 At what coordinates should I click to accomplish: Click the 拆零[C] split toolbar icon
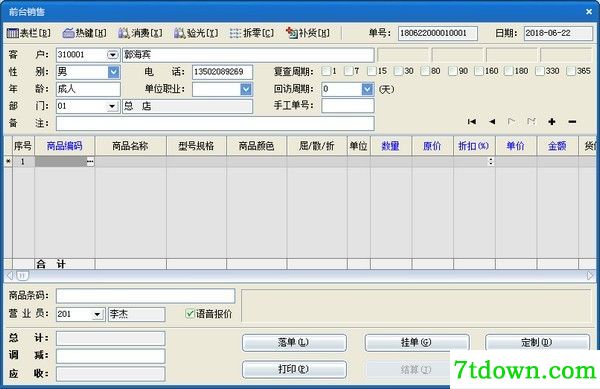(252, 33)
